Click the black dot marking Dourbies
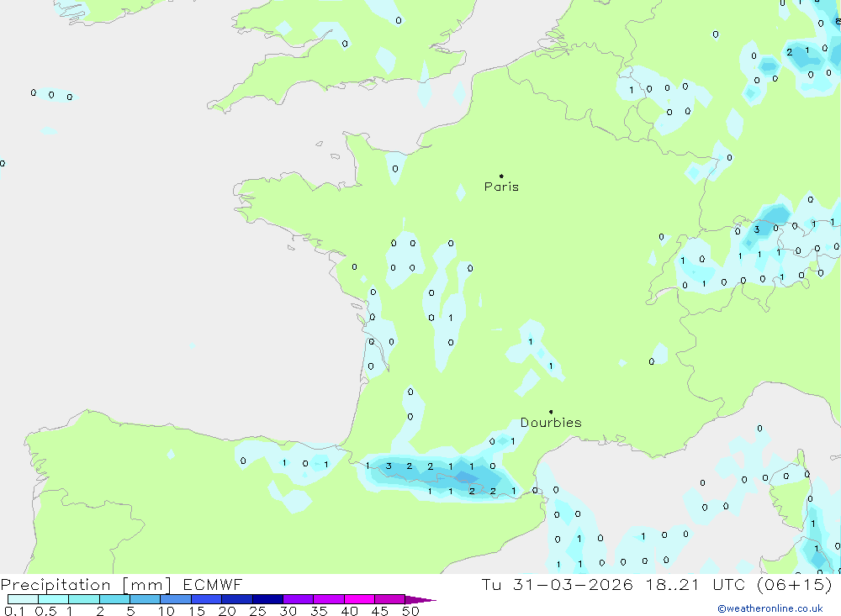The image size is (841, 616). click(551, 412)
